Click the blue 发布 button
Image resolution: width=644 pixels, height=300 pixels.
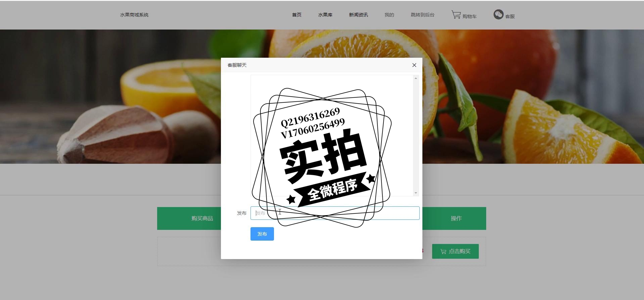coord(262,234)
